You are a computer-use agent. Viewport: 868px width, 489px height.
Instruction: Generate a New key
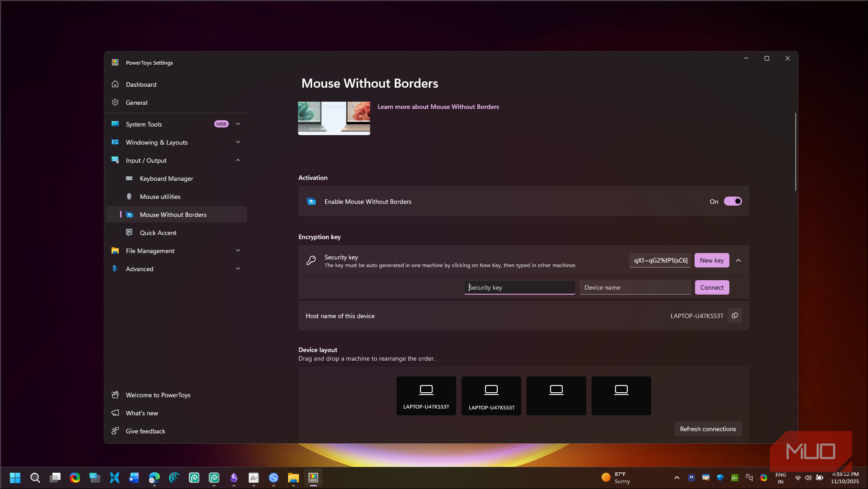click(x=712, y=260)
